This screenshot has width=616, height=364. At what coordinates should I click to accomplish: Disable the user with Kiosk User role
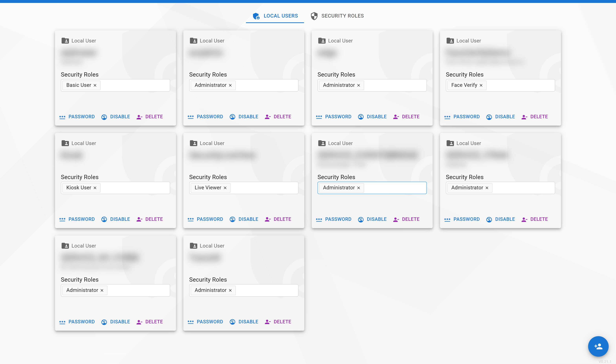pos(116,219)
